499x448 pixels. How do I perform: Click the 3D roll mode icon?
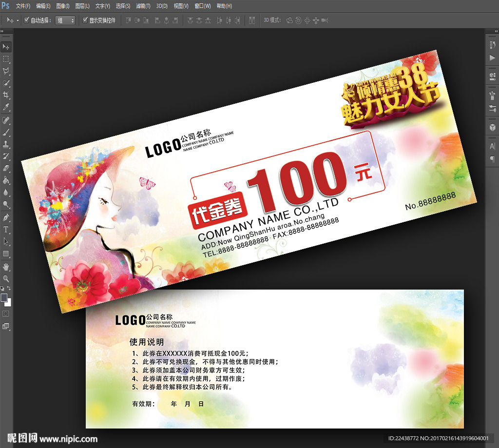298,20
